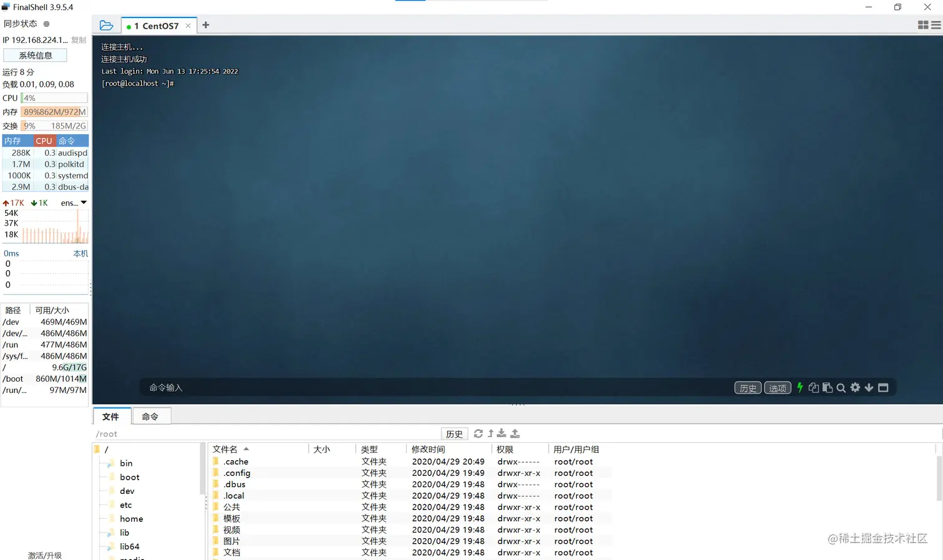Click the 系统信息 system info button

point(36,56)
